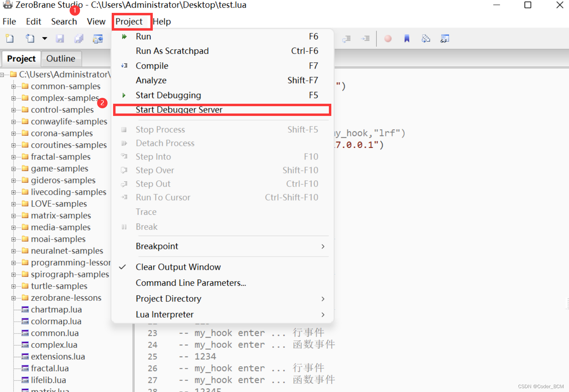Select the Project side panel tab
The image size is (569, 392).
pyautogui.click(x=21, y=58)
